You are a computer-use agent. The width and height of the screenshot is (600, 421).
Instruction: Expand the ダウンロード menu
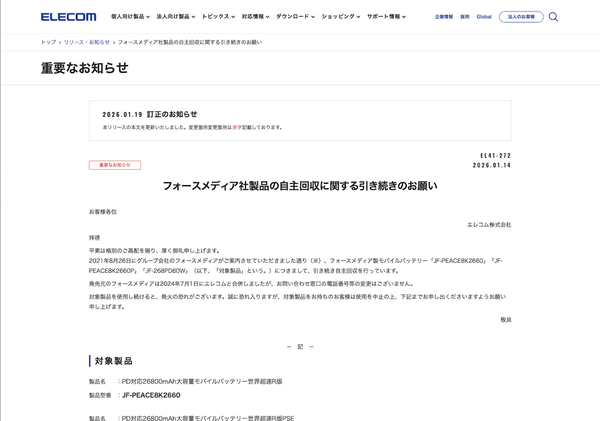295,16
